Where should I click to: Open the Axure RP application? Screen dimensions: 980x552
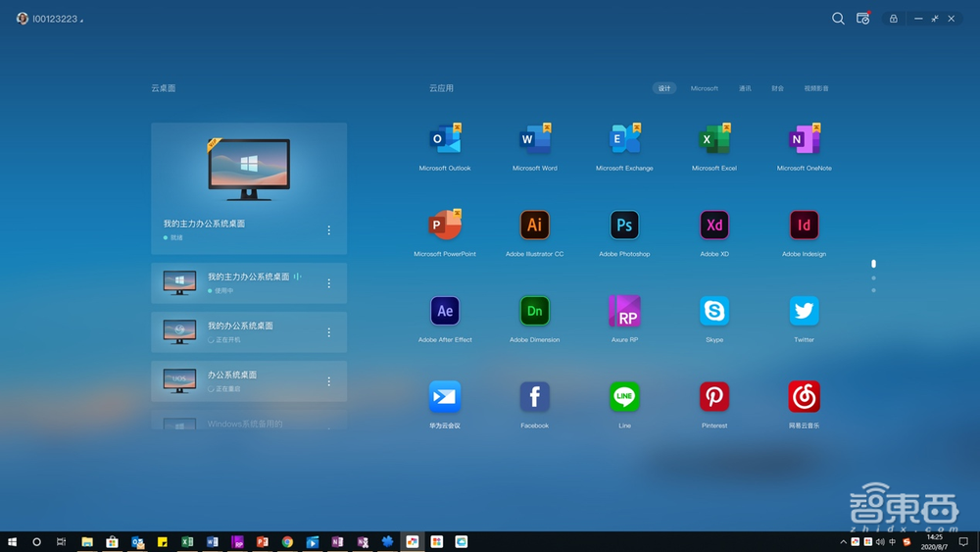[x=624, y=312]
